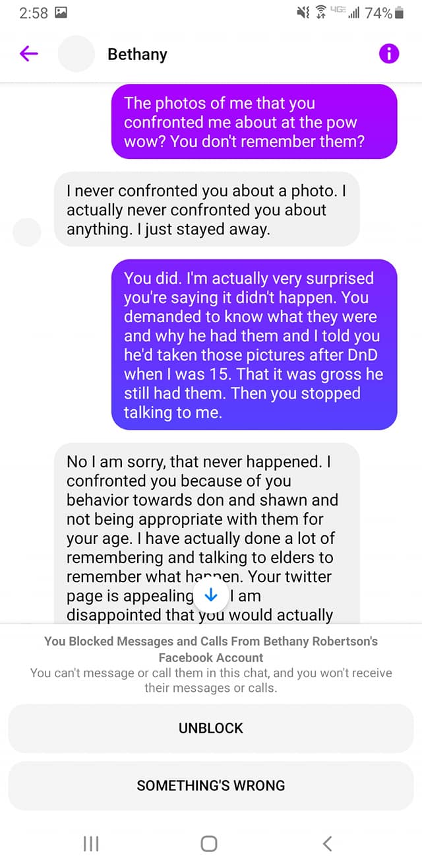Select the "You did. I'm actually" message bubble
Screen dimensions: 422x868
[x=255, y=345]
